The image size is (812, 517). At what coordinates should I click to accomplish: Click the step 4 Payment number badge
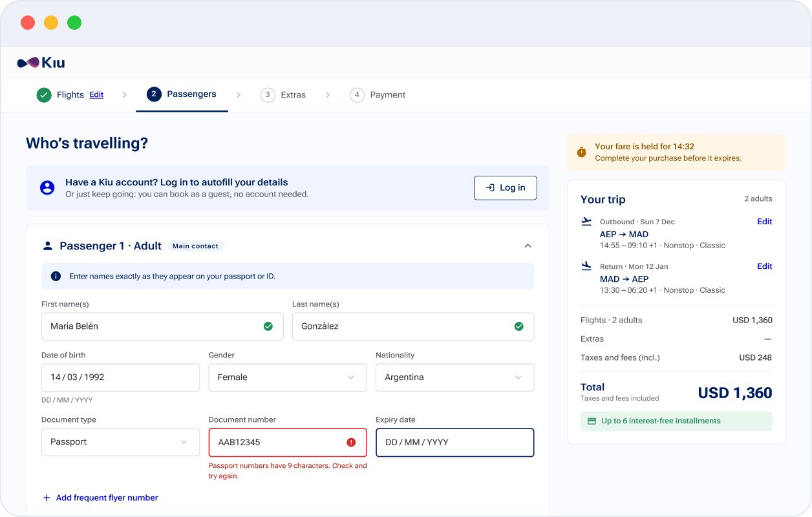point(357,95)
